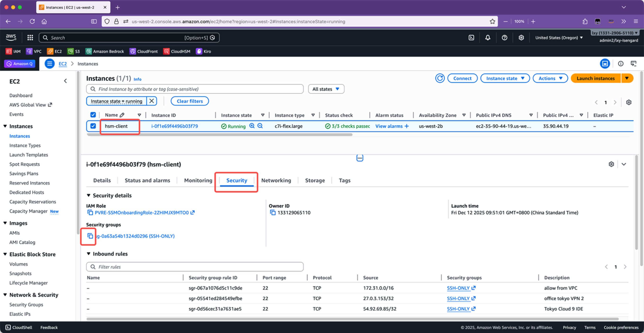Copy the IAM role name
Screen dimensions: 644x333
click(x=90, y=213)
